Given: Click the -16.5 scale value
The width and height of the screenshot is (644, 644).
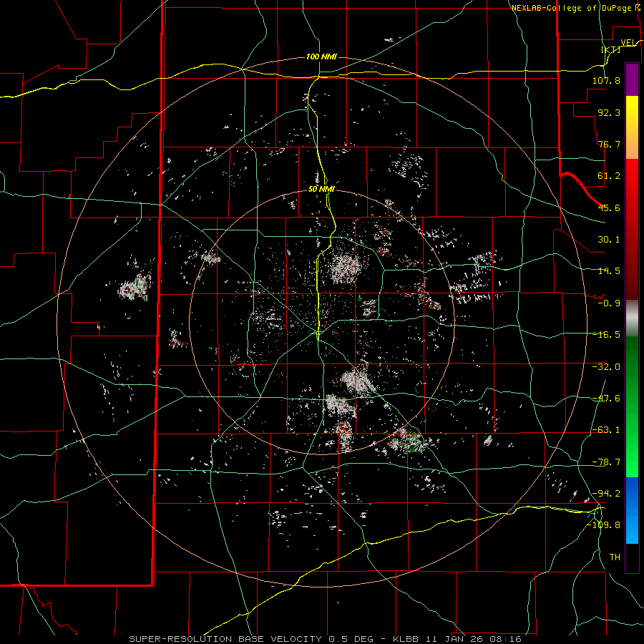Looking at the screenshot, I should (606, 335).
